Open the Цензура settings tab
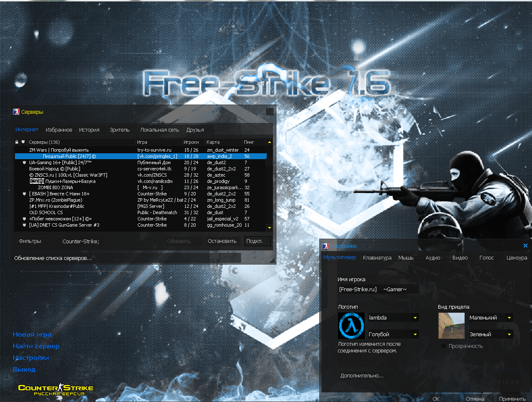Image resolution: width=532 pixels, height=402 pixels. [517, 258]
